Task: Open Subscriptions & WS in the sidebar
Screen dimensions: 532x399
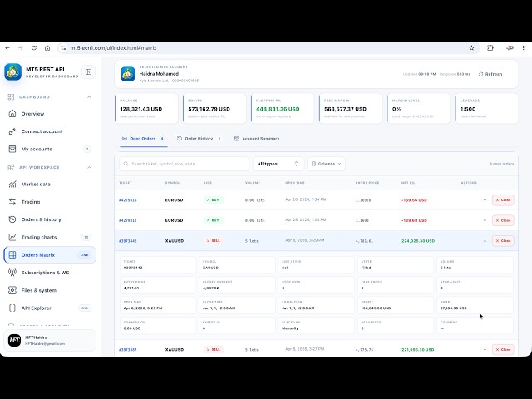Action: tap(50, 273)
